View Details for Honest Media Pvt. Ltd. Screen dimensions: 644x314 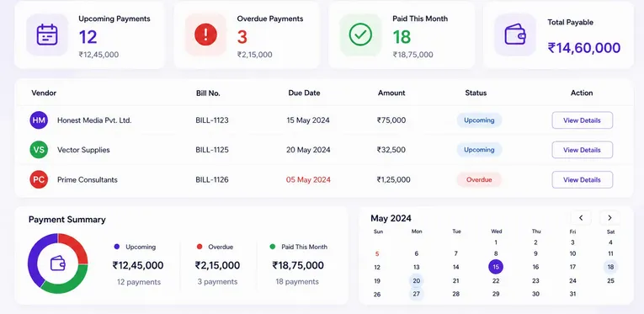582,120
